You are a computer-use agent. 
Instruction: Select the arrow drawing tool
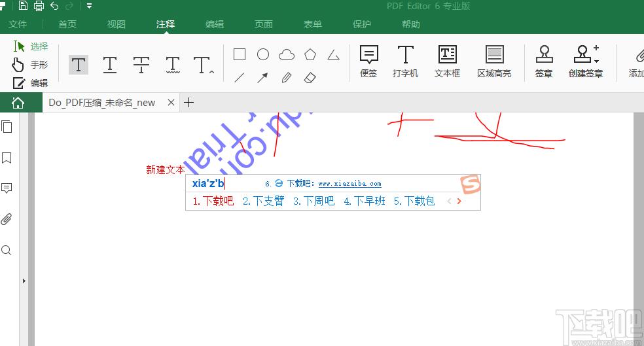click(x=262, y=78)
